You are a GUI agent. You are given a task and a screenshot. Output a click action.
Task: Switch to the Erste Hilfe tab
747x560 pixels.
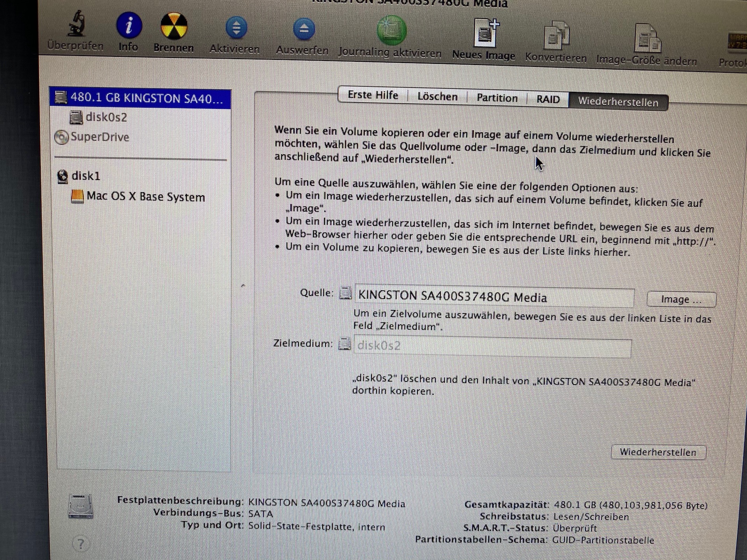click(x=373, y=95)
